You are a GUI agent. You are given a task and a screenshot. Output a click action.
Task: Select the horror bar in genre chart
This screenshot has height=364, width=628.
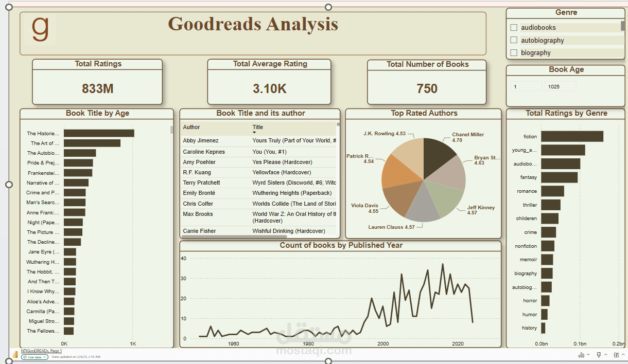pyautogui.click(x=545, y=301)
